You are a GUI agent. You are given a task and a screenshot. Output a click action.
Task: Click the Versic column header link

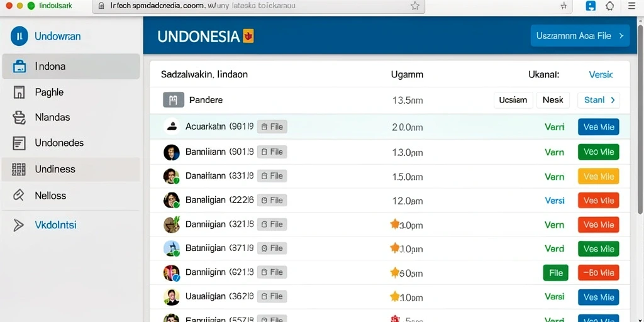(601, 75)
